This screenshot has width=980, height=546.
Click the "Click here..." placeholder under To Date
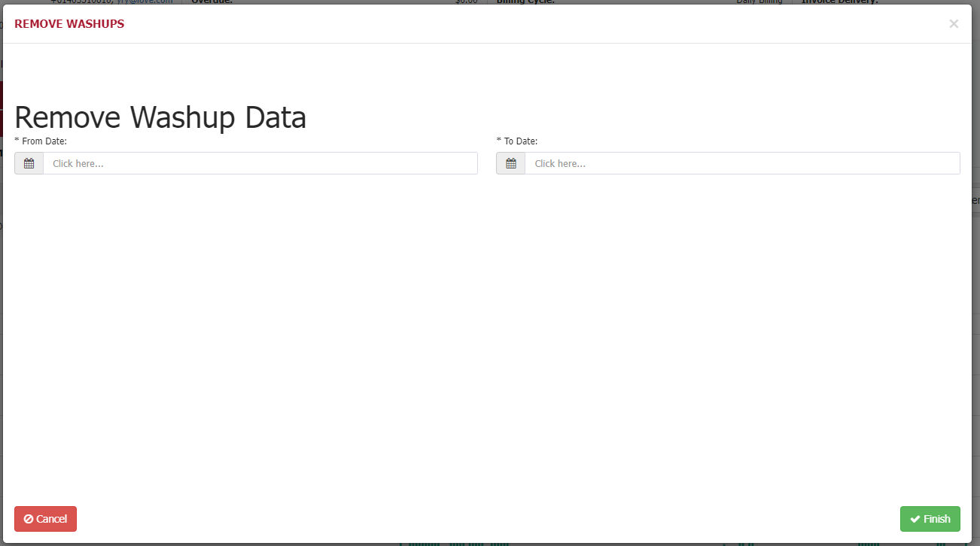point(560,163)
